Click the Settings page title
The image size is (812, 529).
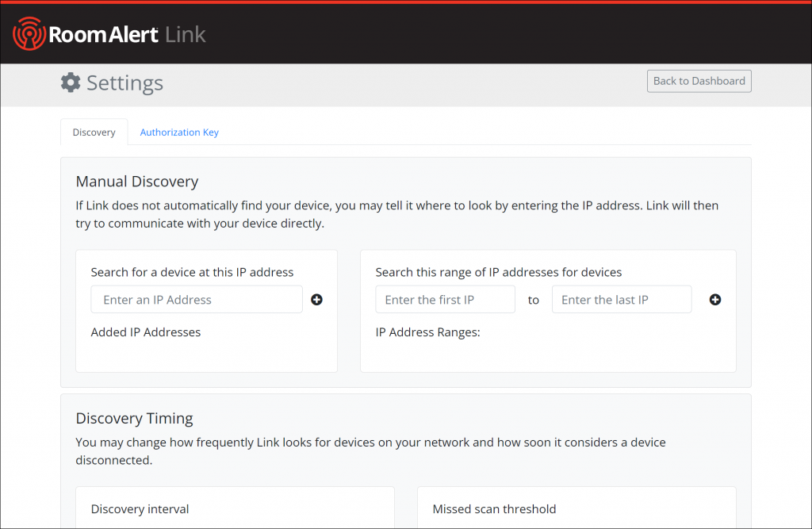click(125, 82)
